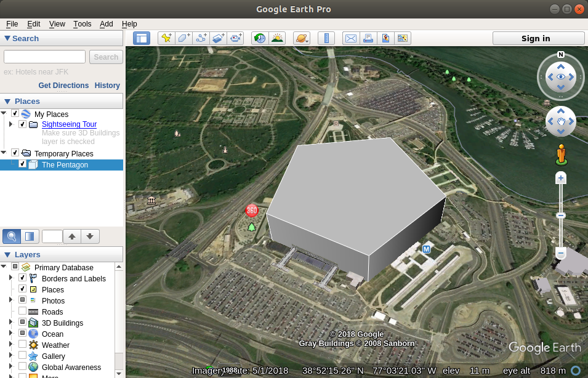Open the Add Path tool
Viewport: 588px width, 378px height.
(x=201, y=38)
